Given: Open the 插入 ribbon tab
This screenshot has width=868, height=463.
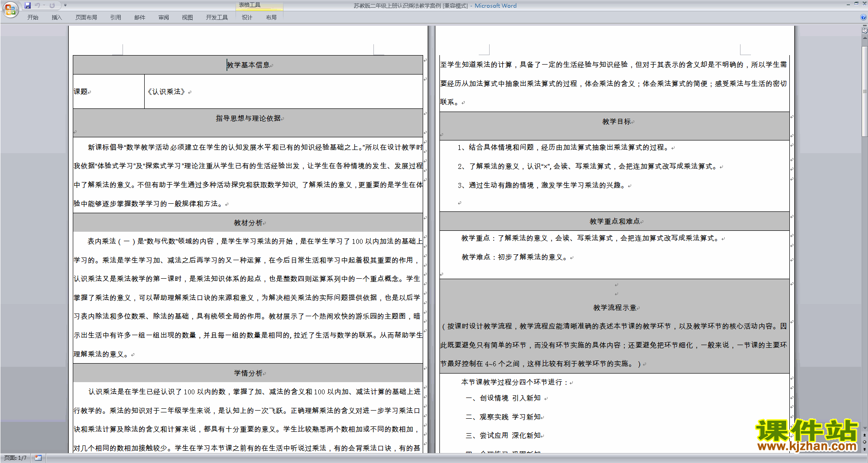Looking at the screenshot, I should pos(57,17).
